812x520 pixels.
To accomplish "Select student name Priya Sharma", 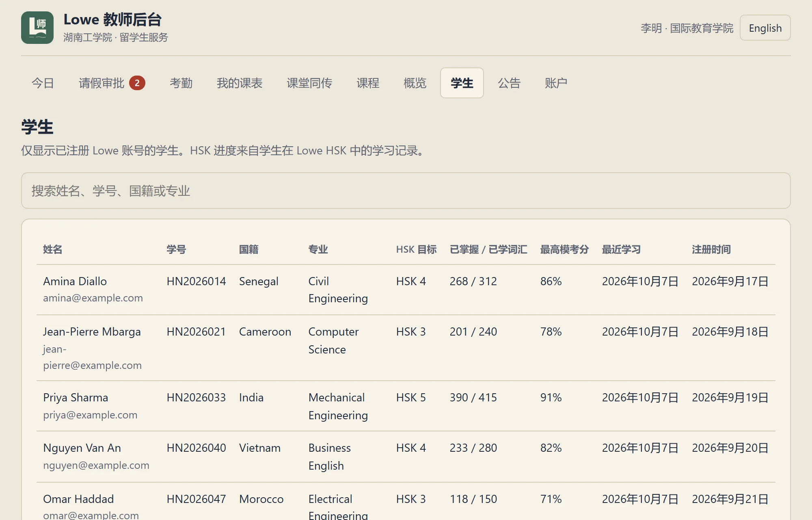I will coord(76,397).
